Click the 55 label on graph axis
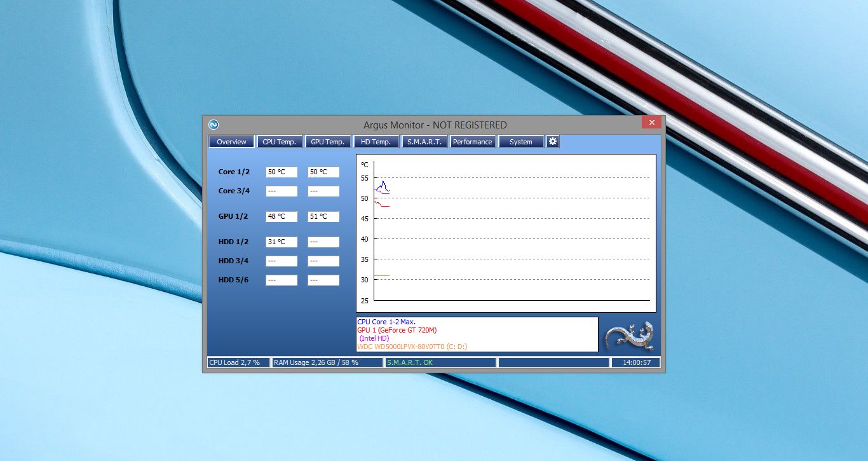The image size is (868, 461). pyautogui.click(x=364, y=178)
